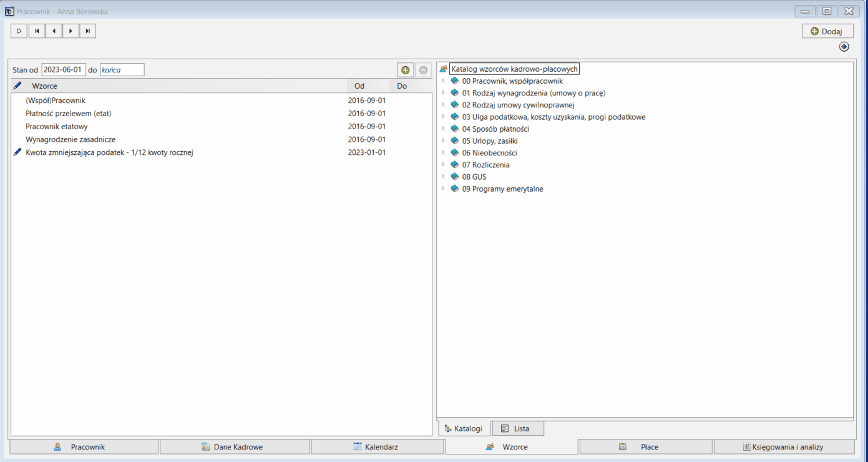
Task: Click the 2023-01-01 date cell
Action: point(367,153)
